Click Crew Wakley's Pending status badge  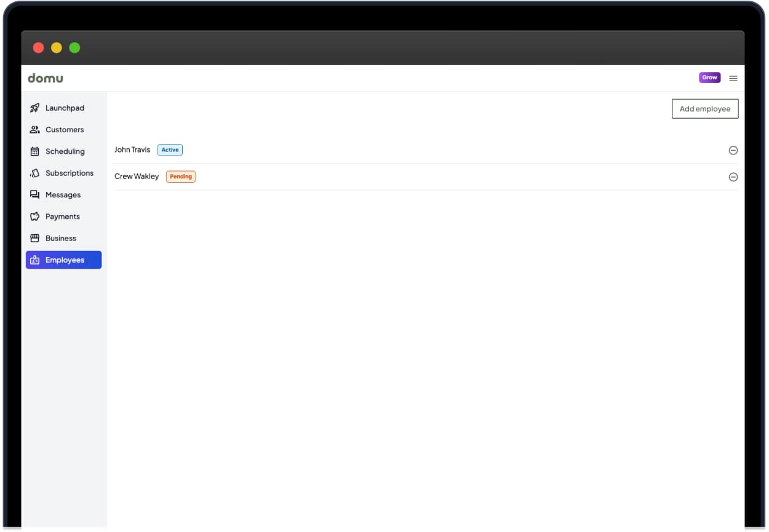pyautogui.click(x=181, y=177)
